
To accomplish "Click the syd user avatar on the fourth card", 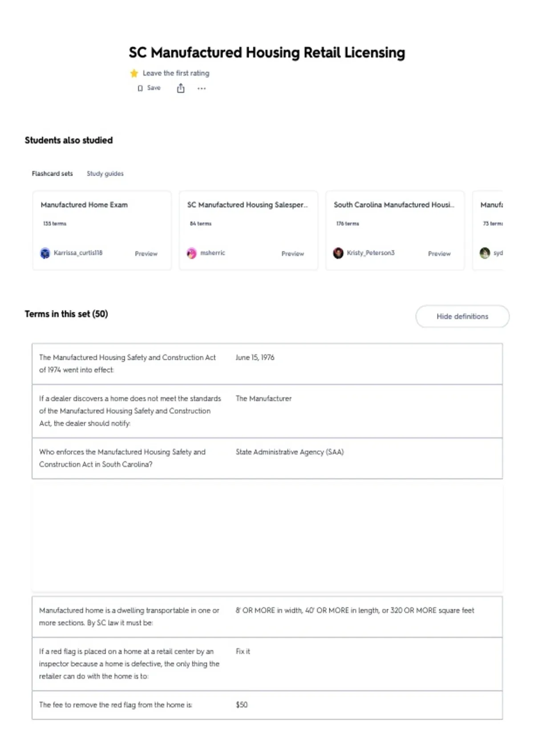I will pyautogui.click(x=485, y=253).
